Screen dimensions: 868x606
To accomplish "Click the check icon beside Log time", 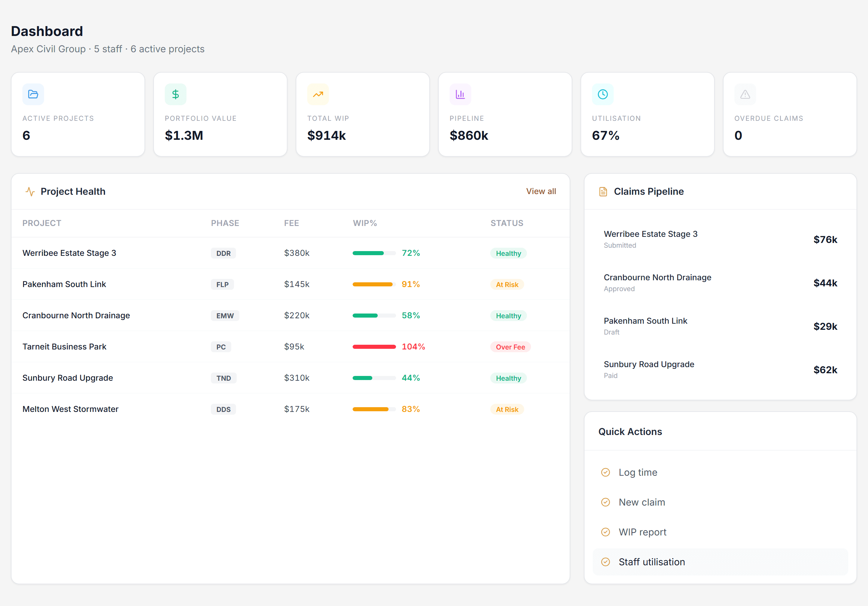I will tap(605, 472).
